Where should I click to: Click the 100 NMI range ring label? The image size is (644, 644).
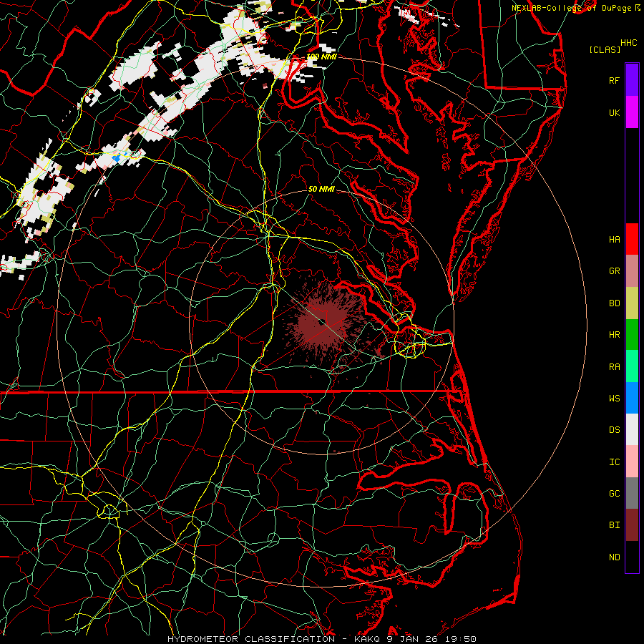point(321,57)
